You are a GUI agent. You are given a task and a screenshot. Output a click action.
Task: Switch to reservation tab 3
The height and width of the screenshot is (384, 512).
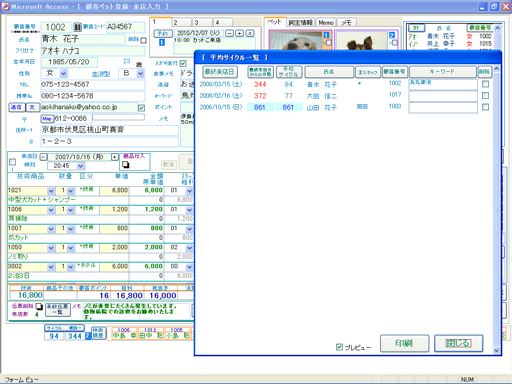(203, 22)
